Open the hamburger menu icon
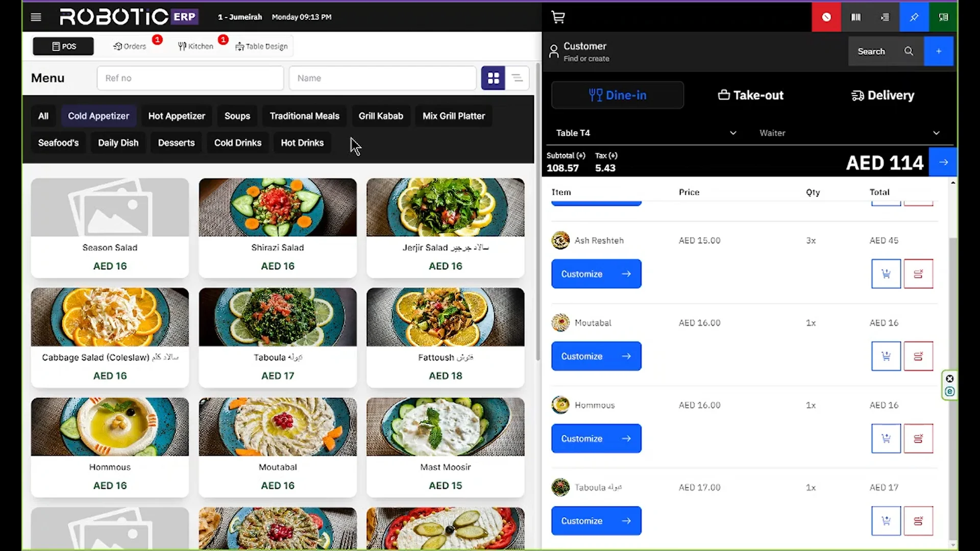This screenshot has height=551, width=980. coord(36,17)
